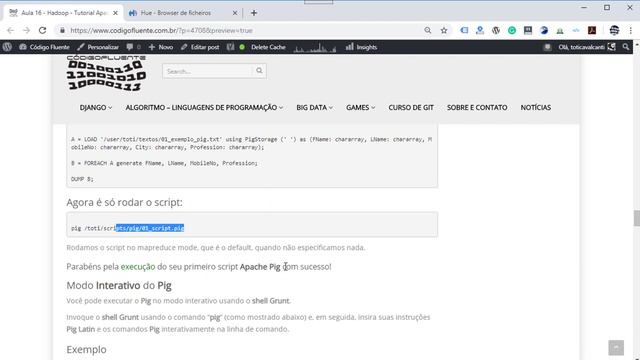Close the Hue browser tab

coord(235,13)
